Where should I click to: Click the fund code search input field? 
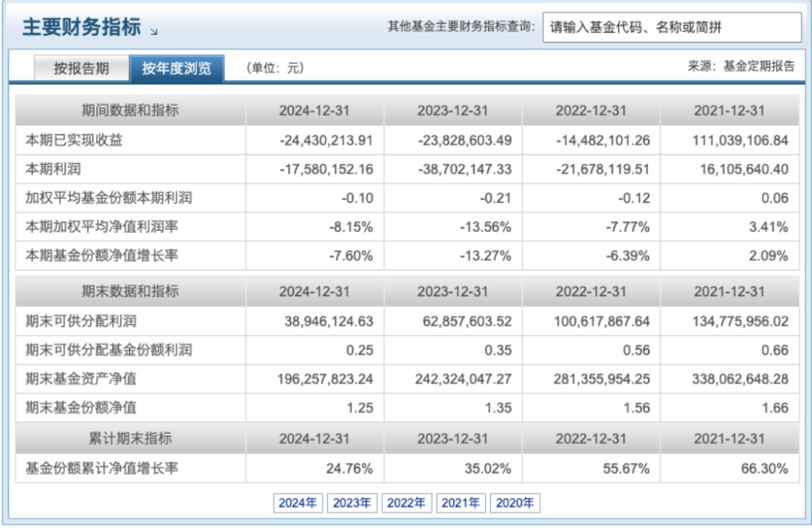click(x=671, y=28)
